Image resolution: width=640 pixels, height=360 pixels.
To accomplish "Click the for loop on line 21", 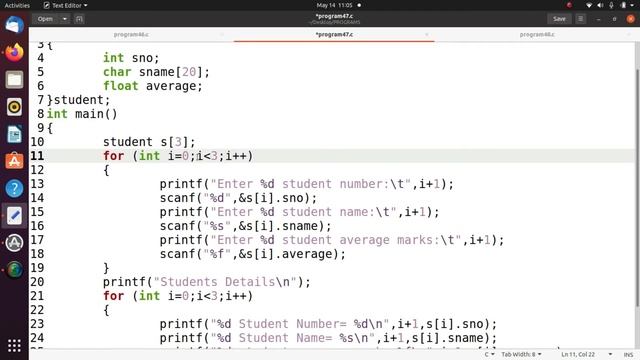I will pos(178,296).
